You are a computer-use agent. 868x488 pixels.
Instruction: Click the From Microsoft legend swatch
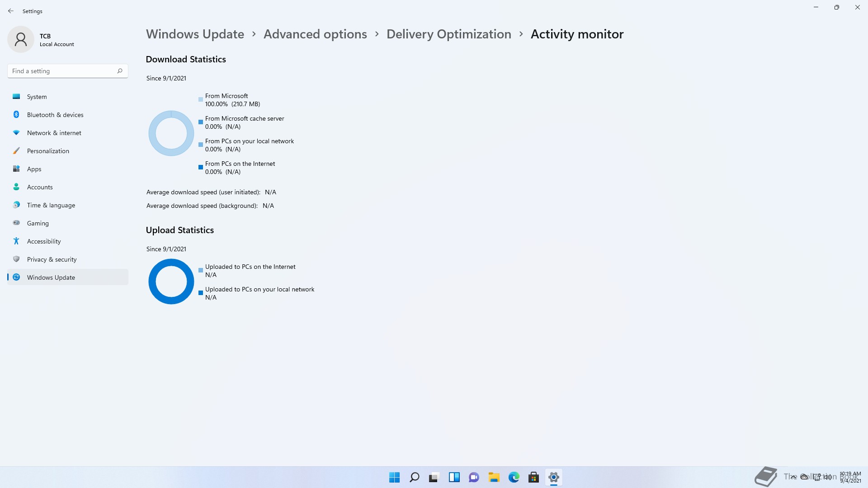[x=201, y=99]
